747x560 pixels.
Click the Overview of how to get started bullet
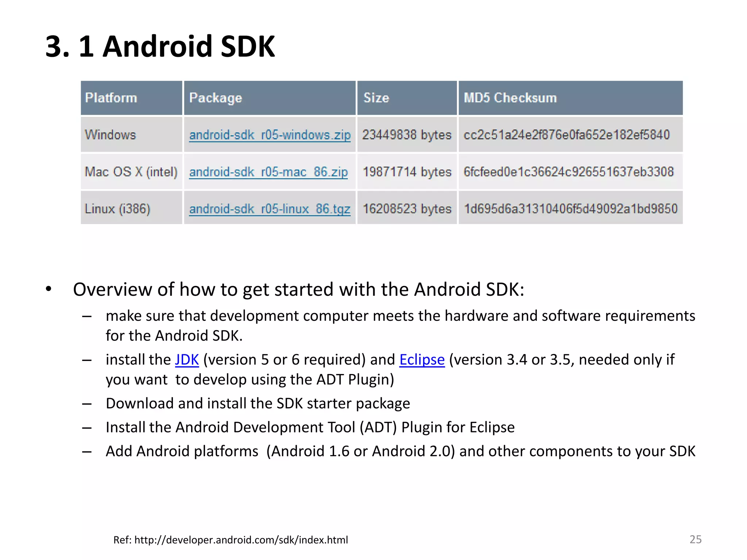(x=298, y=289)
